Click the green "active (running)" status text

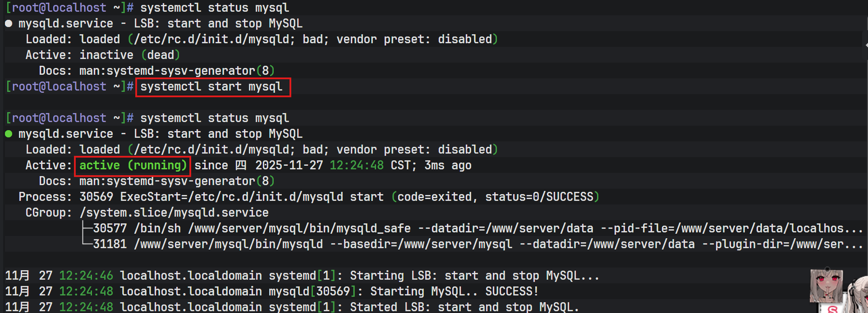coord(133,165)
